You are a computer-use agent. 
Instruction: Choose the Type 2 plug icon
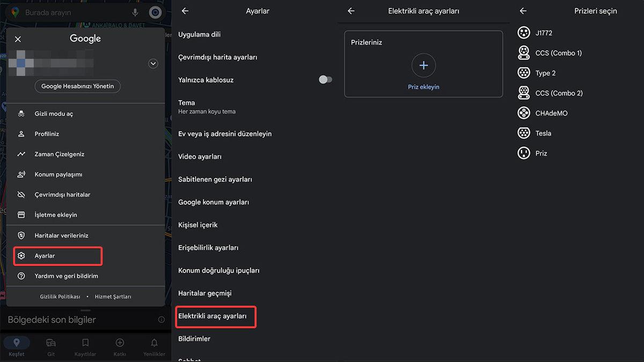coord(523,72)
